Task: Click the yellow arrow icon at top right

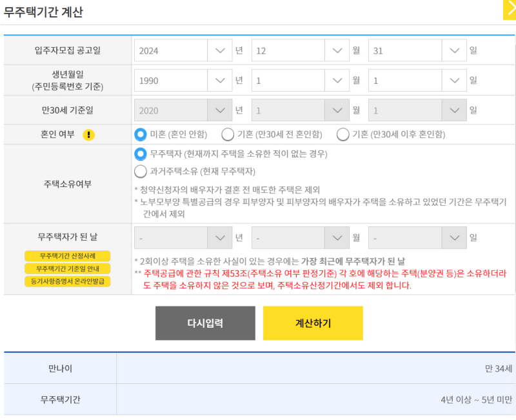Action: click(510, 10)
